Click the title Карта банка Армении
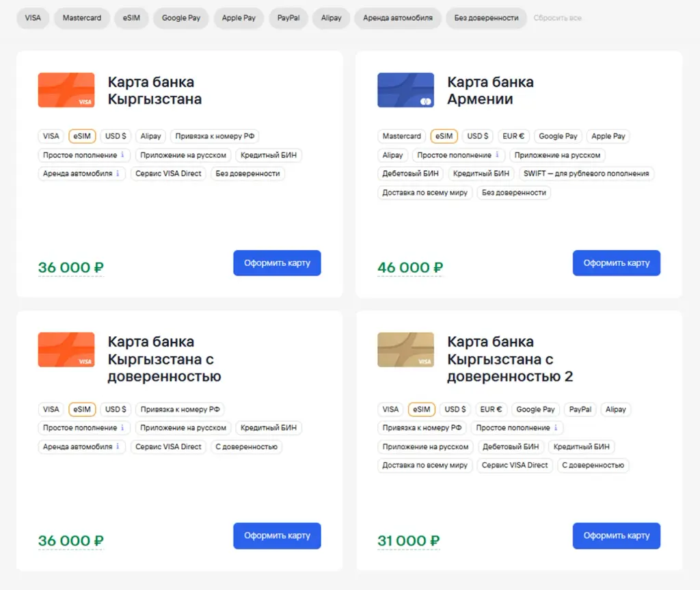700x590 pixels. point(490,90)
